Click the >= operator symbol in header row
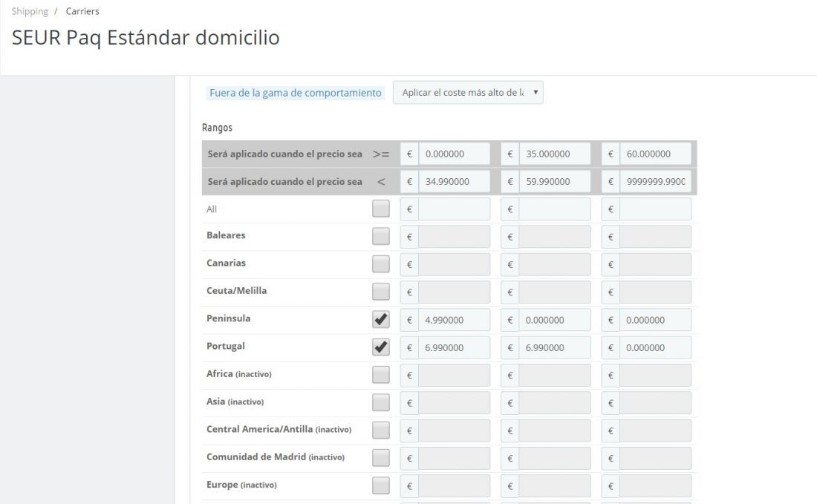The height and width of the screenshot is (504, 817). 381,154
